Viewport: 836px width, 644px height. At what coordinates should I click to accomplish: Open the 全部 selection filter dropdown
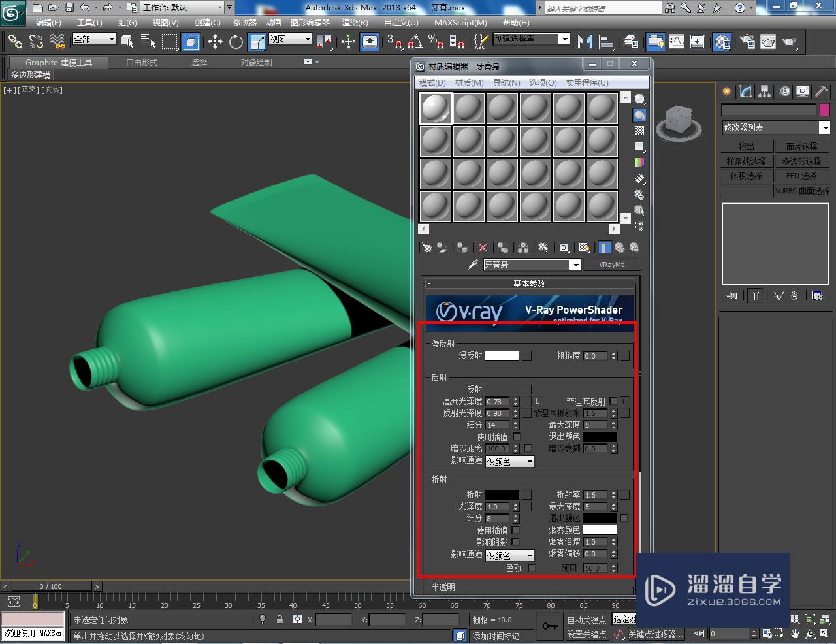click(94, 39)
